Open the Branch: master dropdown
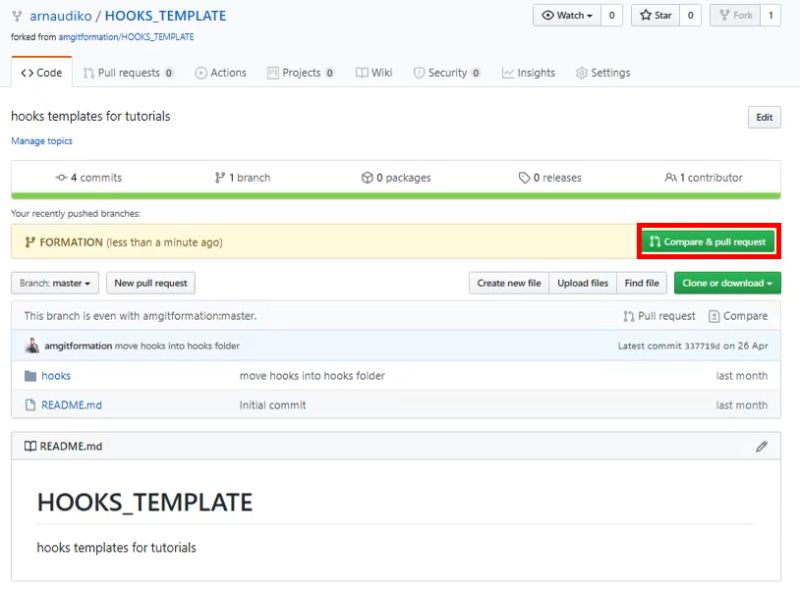The image size is (800, 589). coord(54,283)
